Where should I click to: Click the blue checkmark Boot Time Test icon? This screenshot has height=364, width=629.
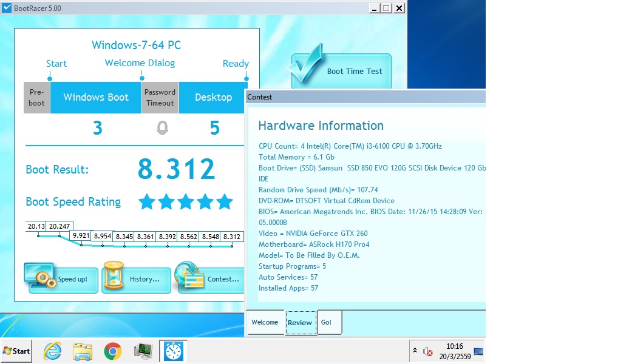(305, 63)
